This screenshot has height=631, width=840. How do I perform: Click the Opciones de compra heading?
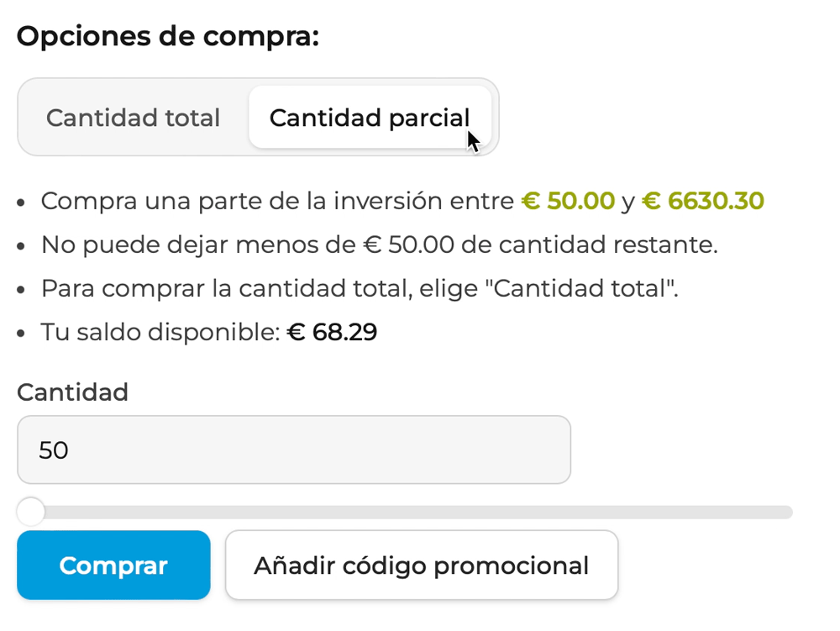pyautogui.click(x=168, y=36)
